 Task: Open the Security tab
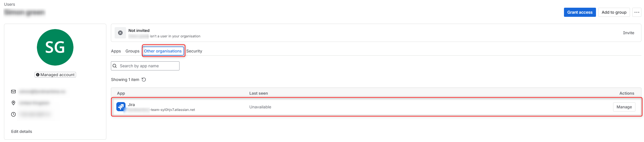[194, 51]
